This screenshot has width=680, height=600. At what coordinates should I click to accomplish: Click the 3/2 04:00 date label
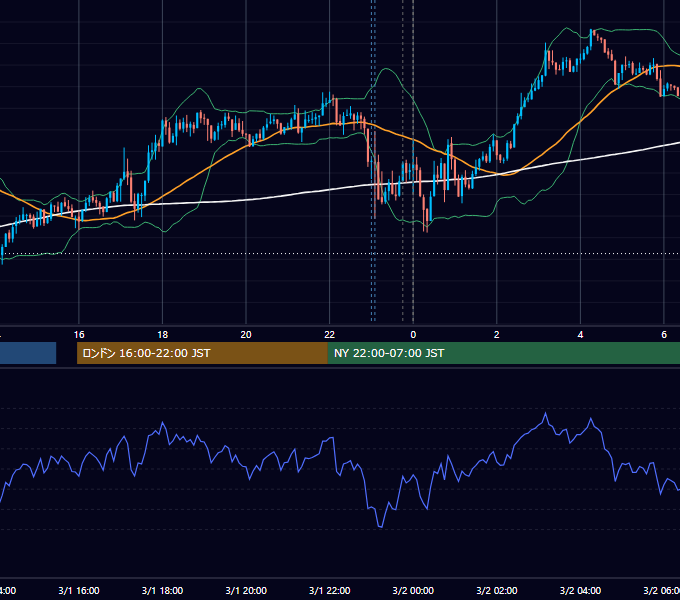pyautogui.click(x=580, y=591)
